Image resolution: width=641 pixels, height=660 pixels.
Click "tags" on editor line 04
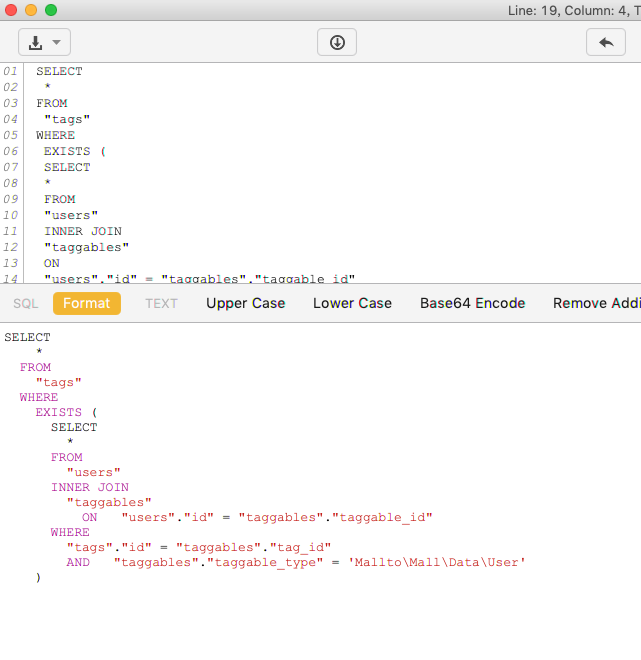point(67,120)
